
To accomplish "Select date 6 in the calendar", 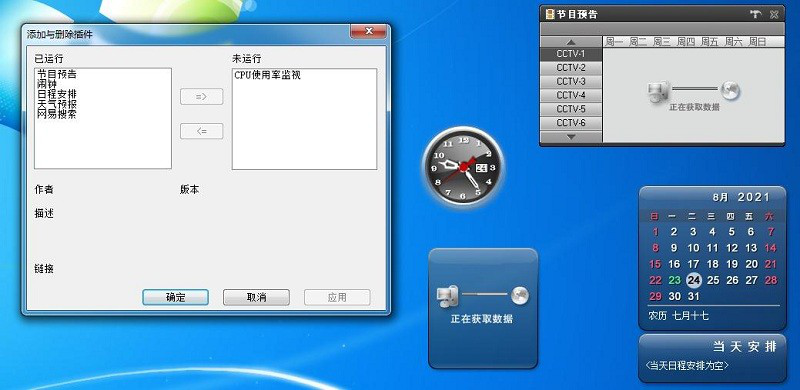I will 751,232.
